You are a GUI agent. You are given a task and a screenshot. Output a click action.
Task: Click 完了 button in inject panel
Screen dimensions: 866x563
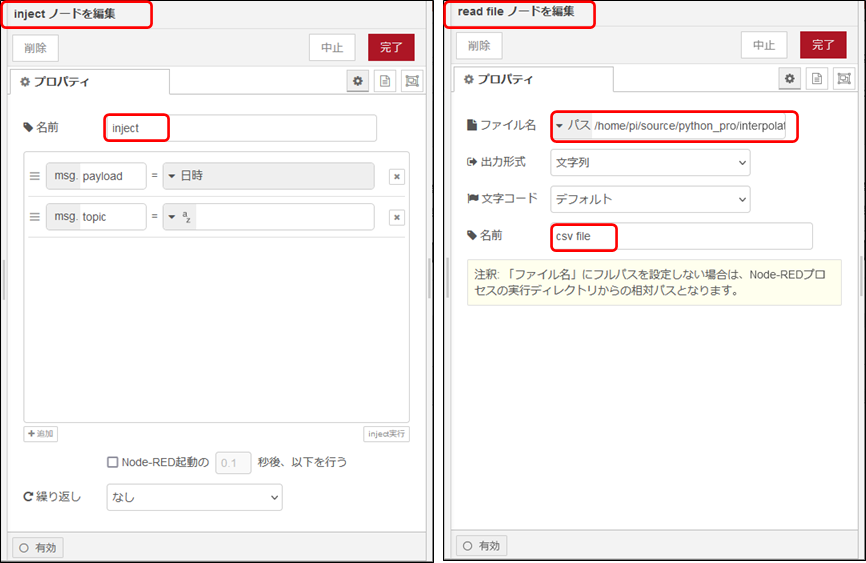390,48
